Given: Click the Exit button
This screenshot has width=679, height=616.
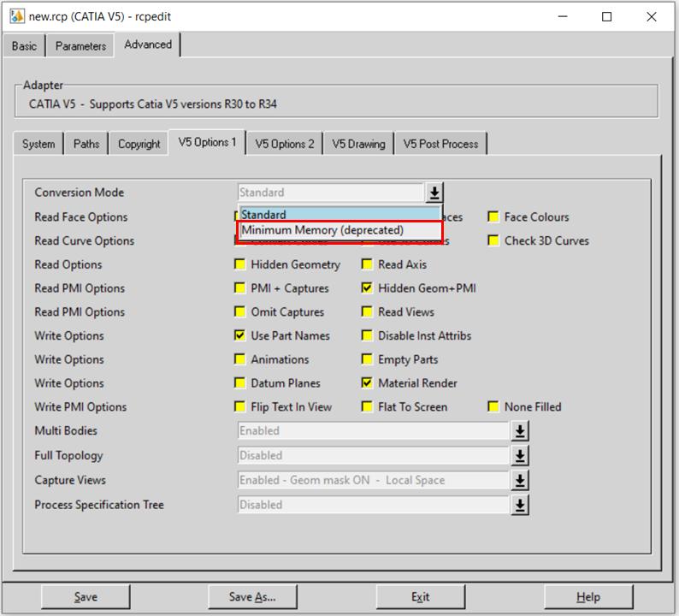Looking at the screenshot, I should pyautogui.click(x=421, y=597).
